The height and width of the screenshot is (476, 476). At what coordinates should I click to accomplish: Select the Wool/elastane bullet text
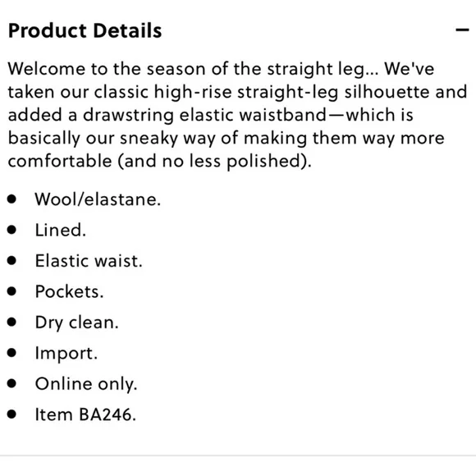coord(98,199)
